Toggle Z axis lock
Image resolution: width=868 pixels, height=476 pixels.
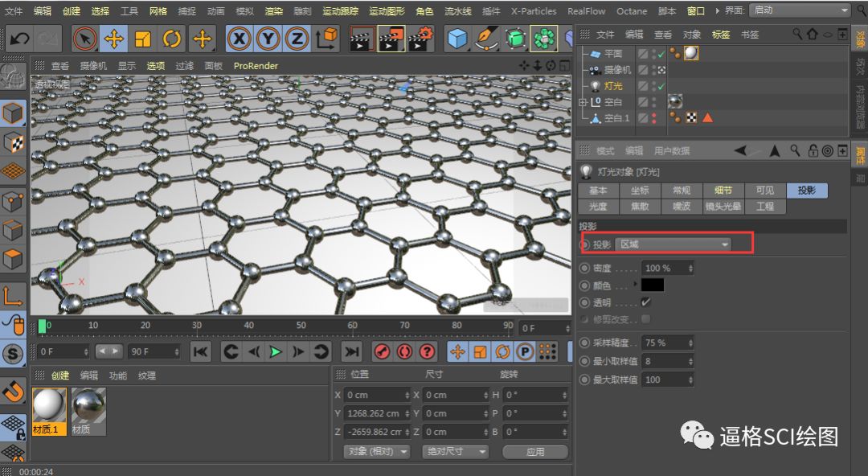coord(297,39)
